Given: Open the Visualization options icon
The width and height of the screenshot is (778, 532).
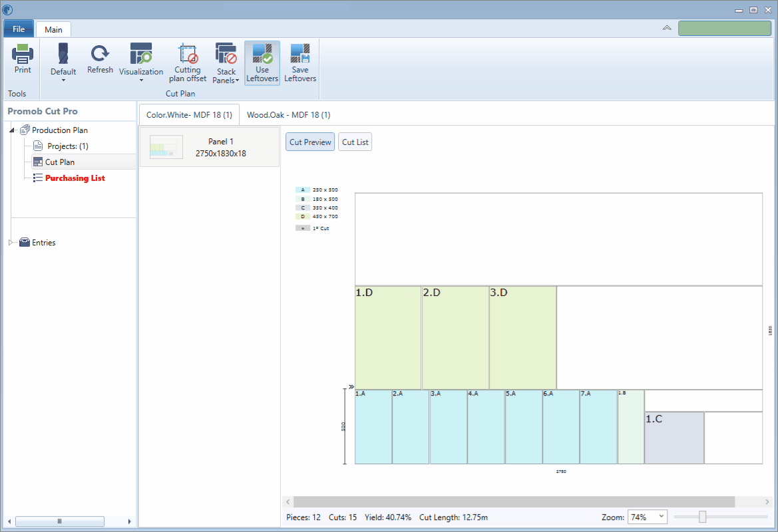Looking at the screenshot, I should coord(141,54).
